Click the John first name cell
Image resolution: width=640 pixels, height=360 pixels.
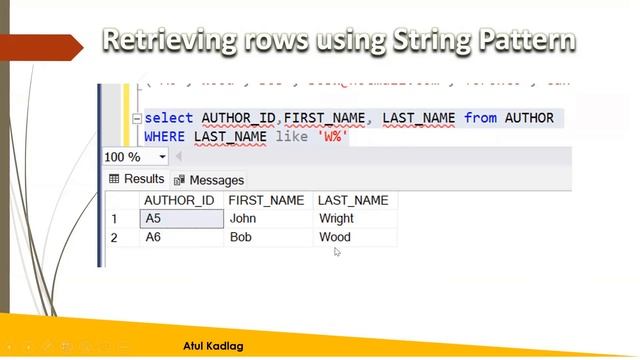pyautogui.click(x=268, y=219)
